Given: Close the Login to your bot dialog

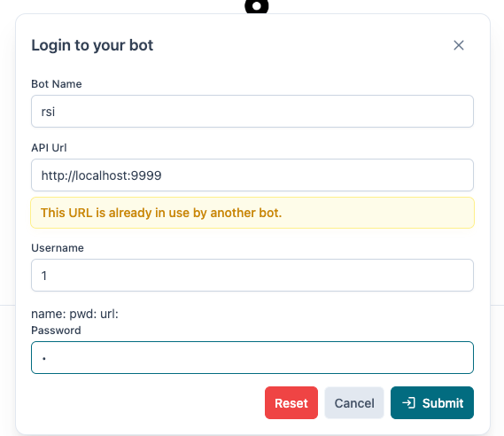Looking at the screenshot, I should [x=459, y=45].
